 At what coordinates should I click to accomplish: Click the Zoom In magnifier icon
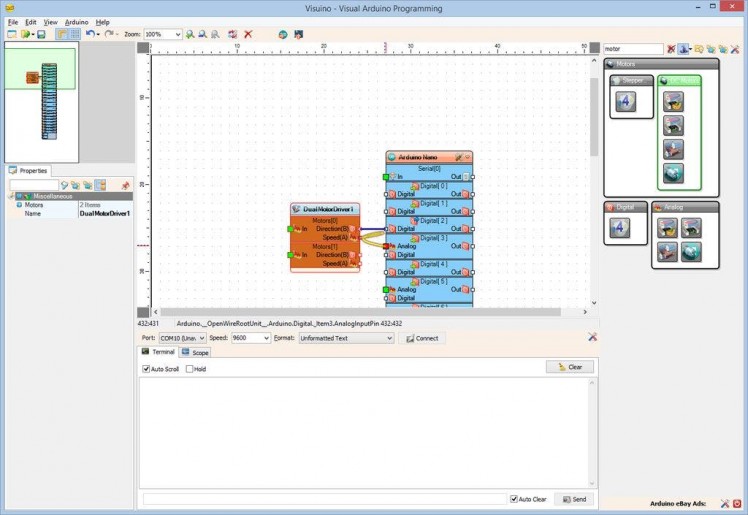click(190, 34)
